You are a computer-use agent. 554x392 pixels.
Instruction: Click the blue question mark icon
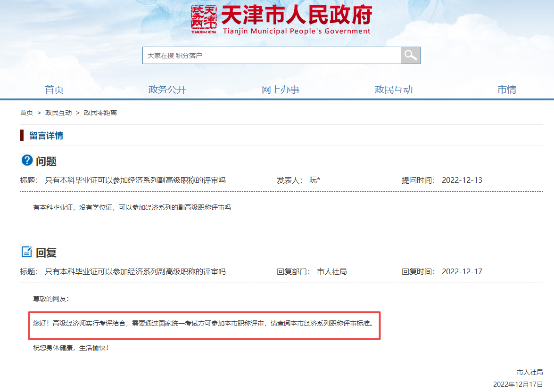27,161
